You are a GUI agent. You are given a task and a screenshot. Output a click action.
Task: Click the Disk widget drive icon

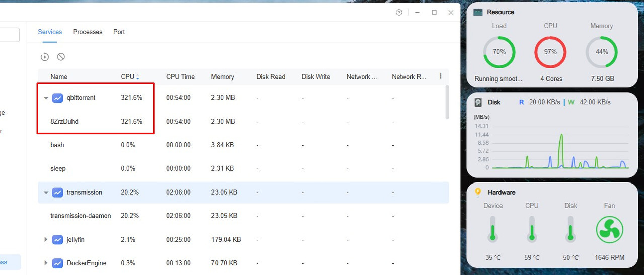tap(478, 102)
